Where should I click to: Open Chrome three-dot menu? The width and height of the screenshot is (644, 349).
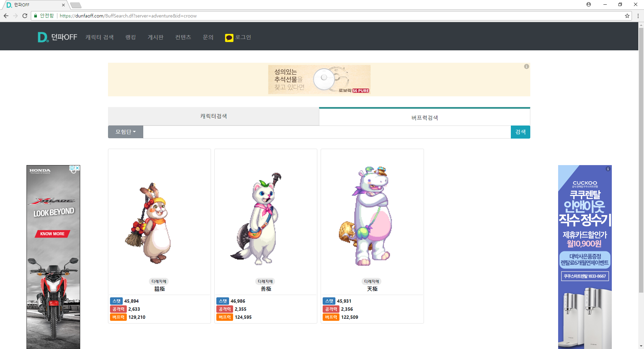click(638, 16)
